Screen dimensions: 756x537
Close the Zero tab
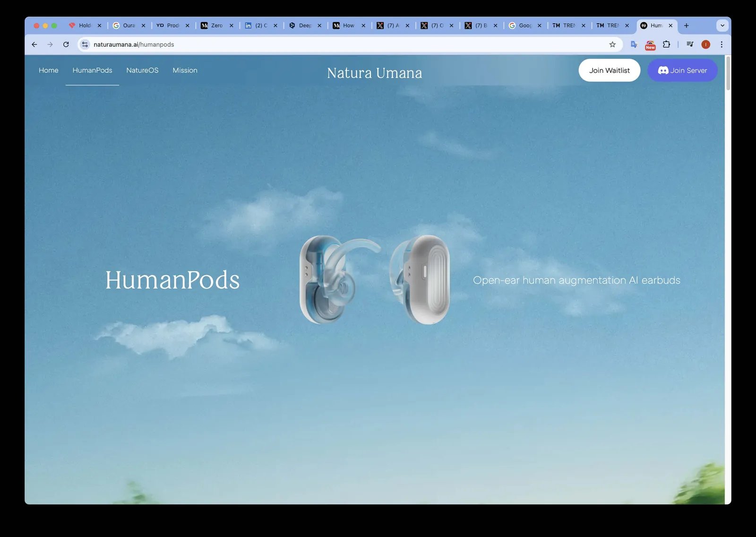point(232,26)
